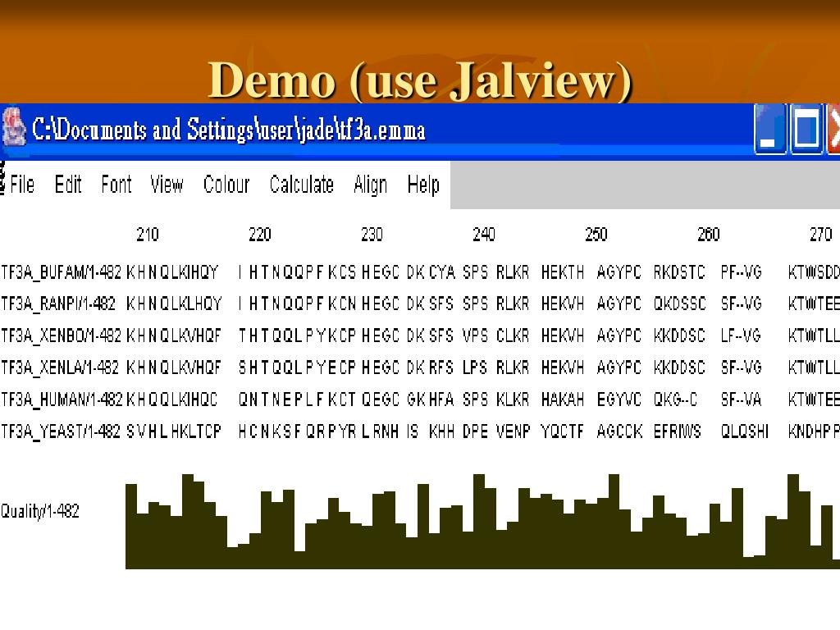The width and height of the screenshot is (840, 630).
Task: Click residues RKDSTC in BUFAM row
Action: [x=679, y=272]
